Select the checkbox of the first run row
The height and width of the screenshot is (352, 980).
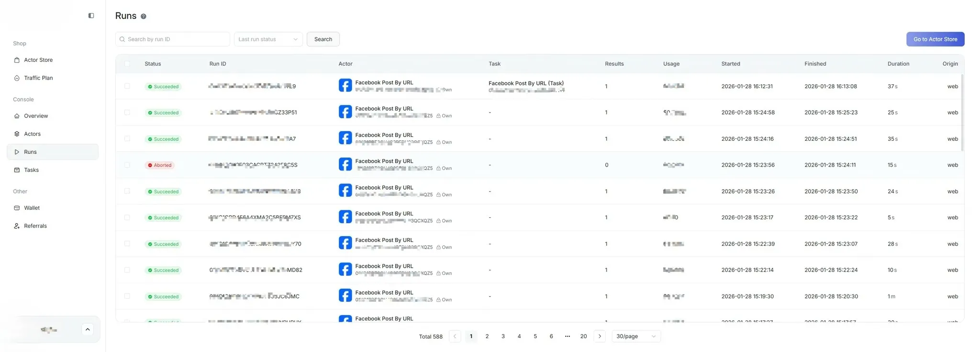click(x=127, y=86)
